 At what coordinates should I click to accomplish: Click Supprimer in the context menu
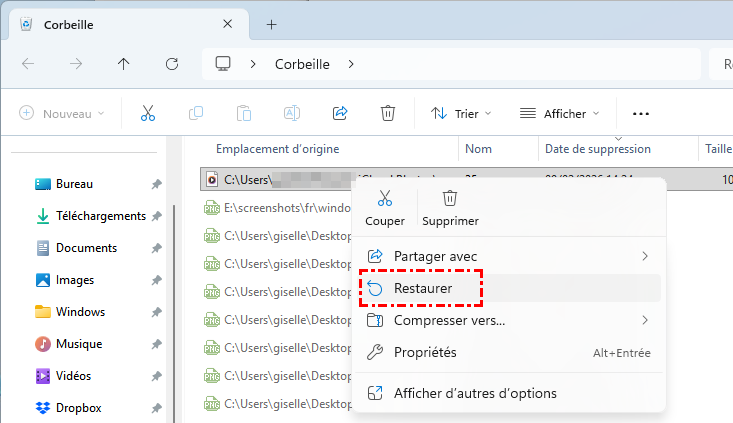[450, 207]
